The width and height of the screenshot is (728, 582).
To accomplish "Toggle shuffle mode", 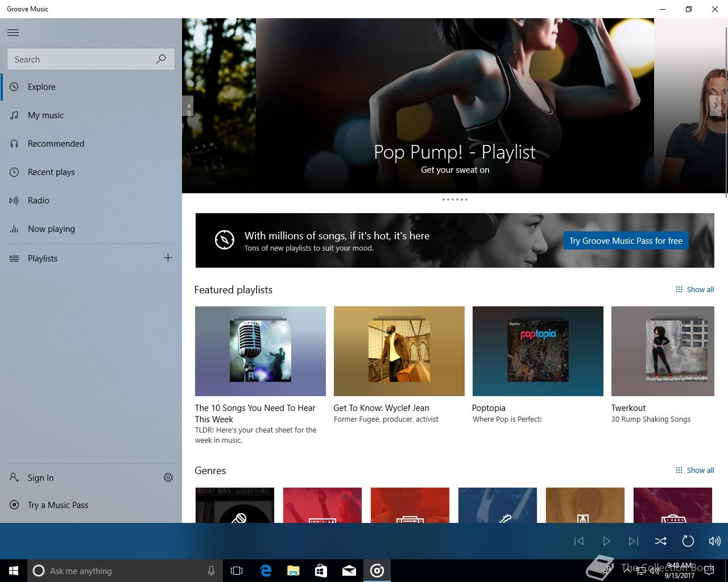I will pos(661,541).
